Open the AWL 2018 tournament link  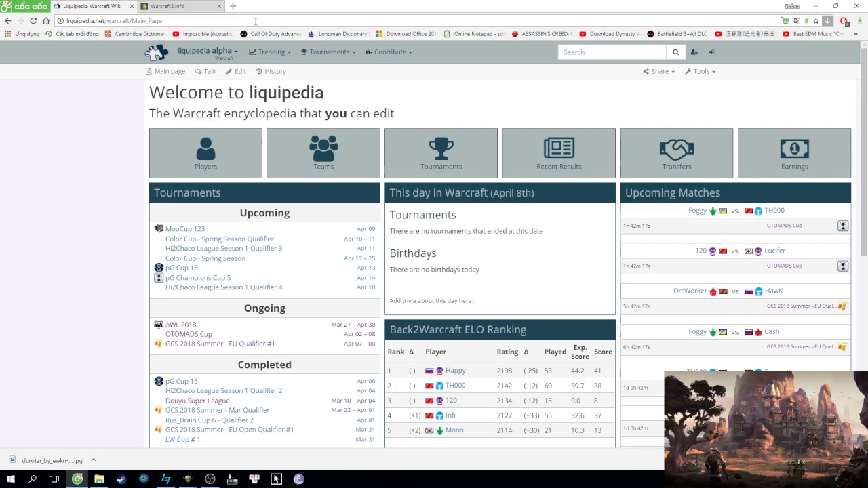pyautogui.click(x=180, y=325)
